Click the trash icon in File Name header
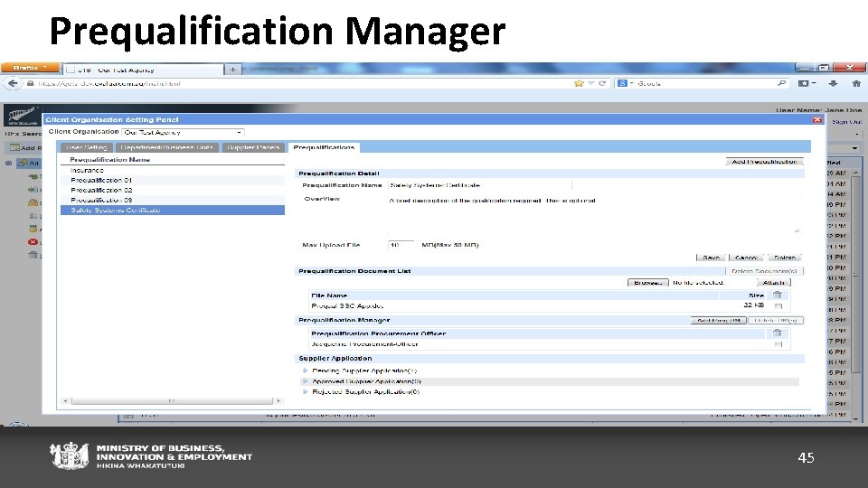 [x=778, y=296]
